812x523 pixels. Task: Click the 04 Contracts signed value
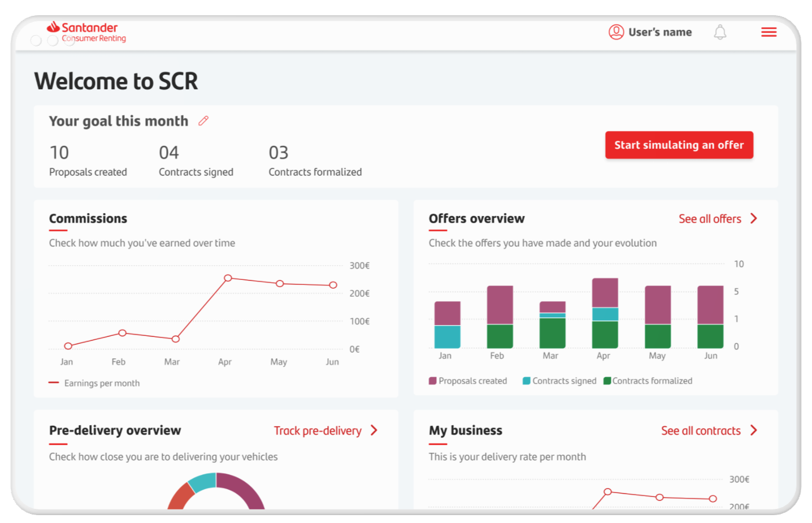(169, 153)
